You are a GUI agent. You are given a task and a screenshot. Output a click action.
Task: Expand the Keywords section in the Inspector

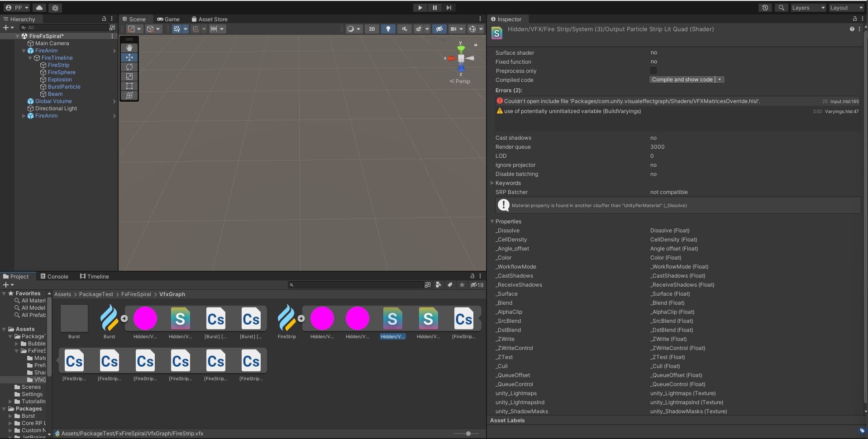point(492,183)
